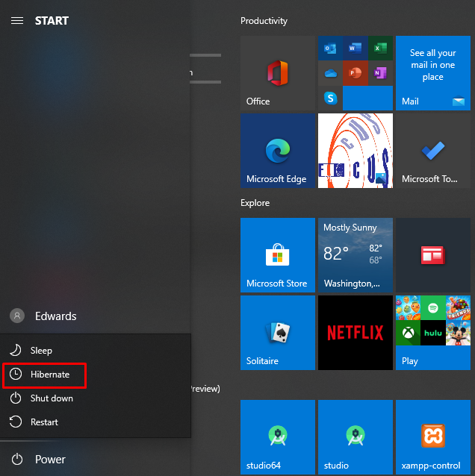This screenshot has width=475, height=476.
Task: Open the Netflix tile
Action: pos(356,333)
